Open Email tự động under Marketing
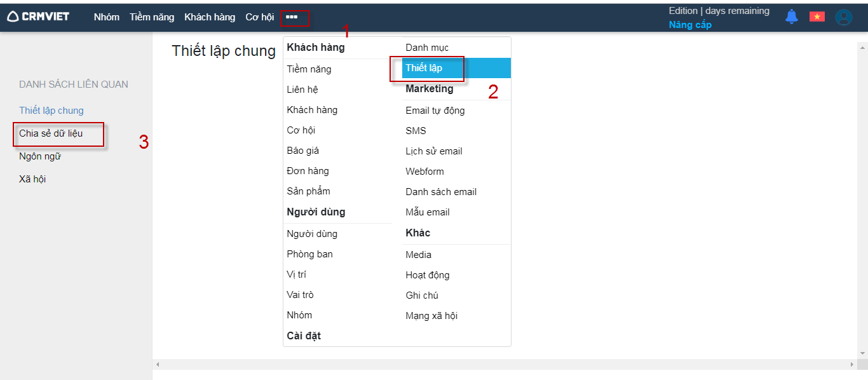868x380 pixels. click(x=435, y=111)
